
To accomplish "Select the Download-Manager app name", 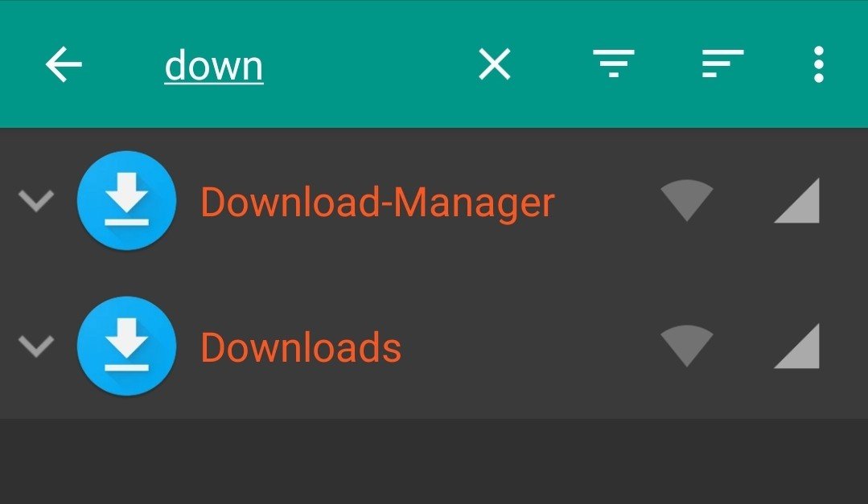I will 377,203.
